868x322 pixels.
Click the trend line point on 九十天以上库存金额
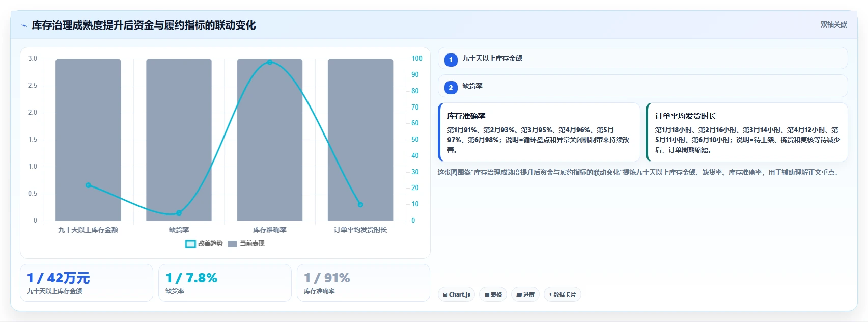coord(88,185)
